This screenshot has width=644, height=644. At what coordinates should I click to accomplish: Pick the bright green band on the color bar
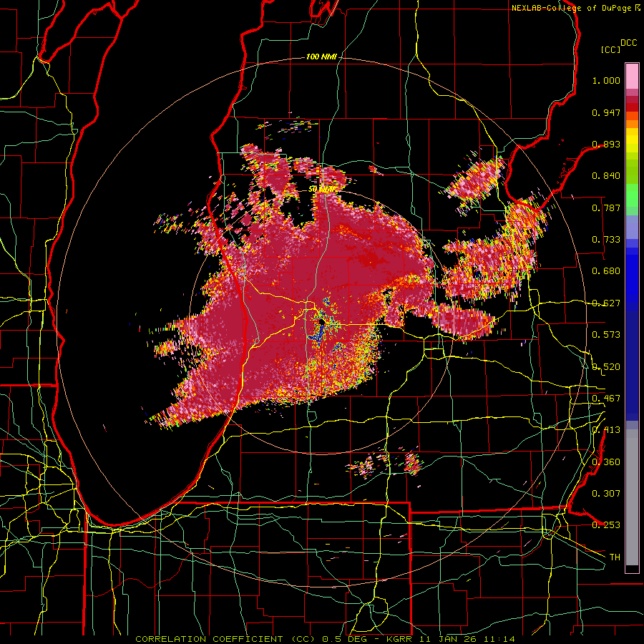[632, 194]
